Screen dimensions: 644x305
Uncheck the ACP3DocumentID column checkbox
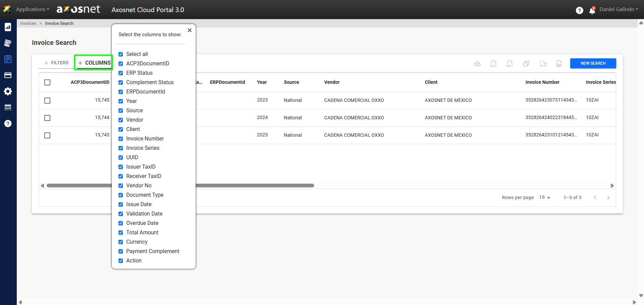(121, 64)
